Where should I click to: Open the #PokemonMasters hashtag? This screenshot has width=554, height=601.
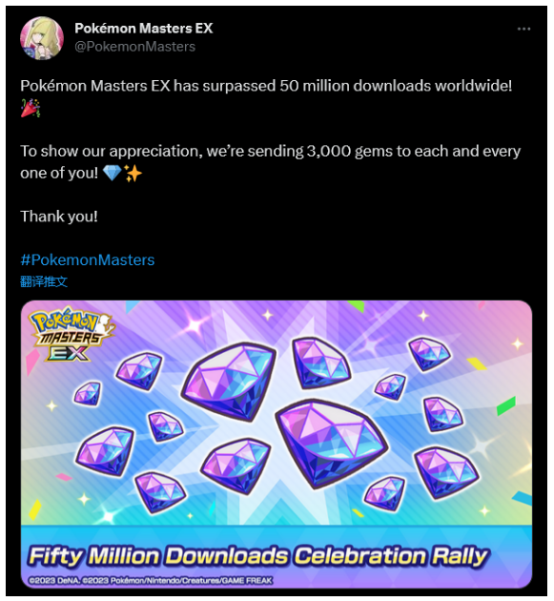(x=87, y=260)
